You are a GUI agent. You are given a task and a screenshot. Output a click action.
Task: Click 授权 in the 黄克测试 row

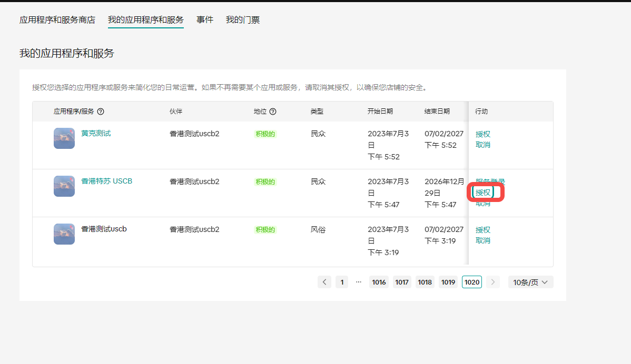point(483,134)
